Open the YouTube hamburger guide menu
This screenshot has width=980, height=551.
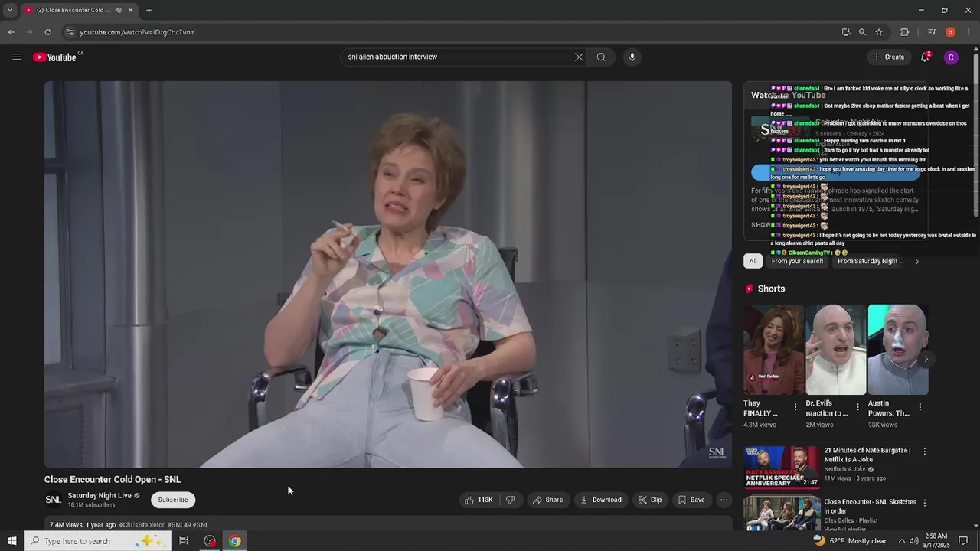16,57
